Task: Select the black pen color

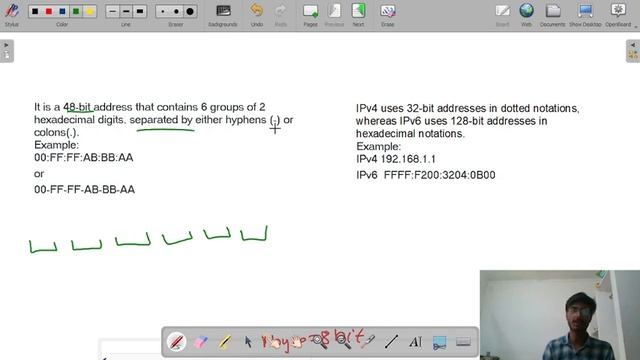Action: coord(36,11)
